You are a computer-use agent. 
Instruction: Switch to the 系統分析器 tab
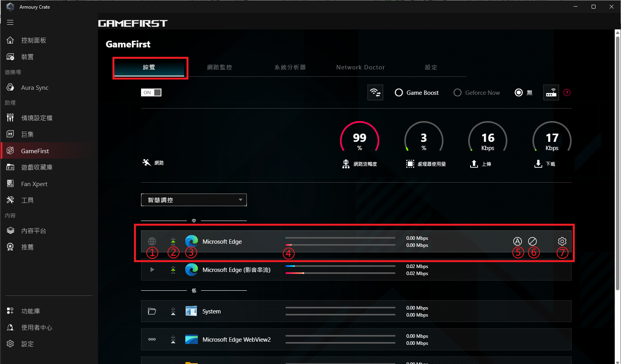point(290,67)
